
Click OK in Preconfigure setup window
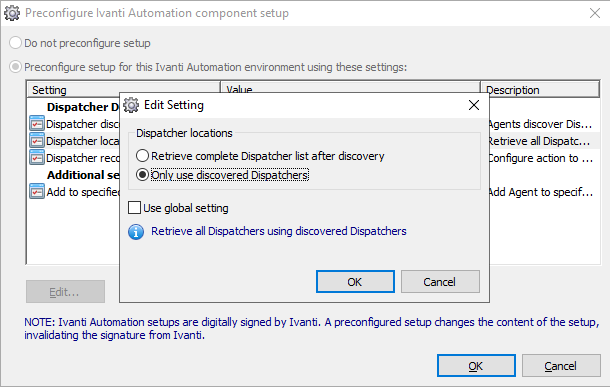476,366
